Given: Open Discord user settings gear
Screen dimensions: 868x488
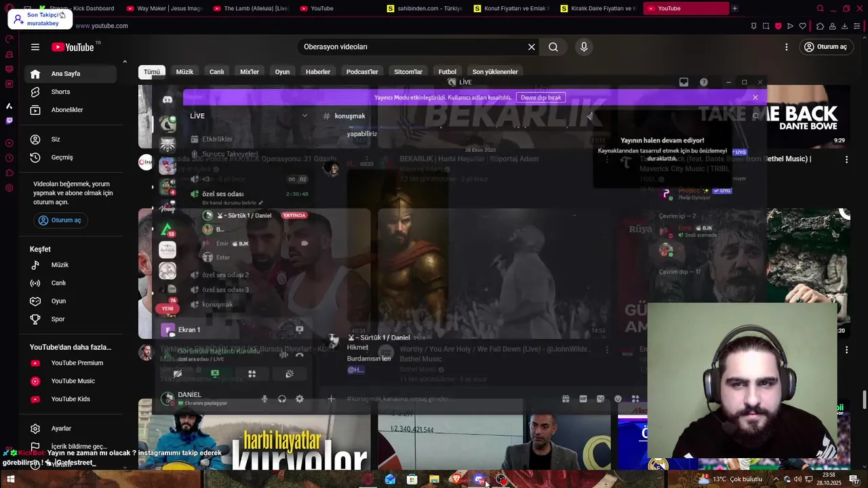Looking at the screenshot, I should point(300,399).
